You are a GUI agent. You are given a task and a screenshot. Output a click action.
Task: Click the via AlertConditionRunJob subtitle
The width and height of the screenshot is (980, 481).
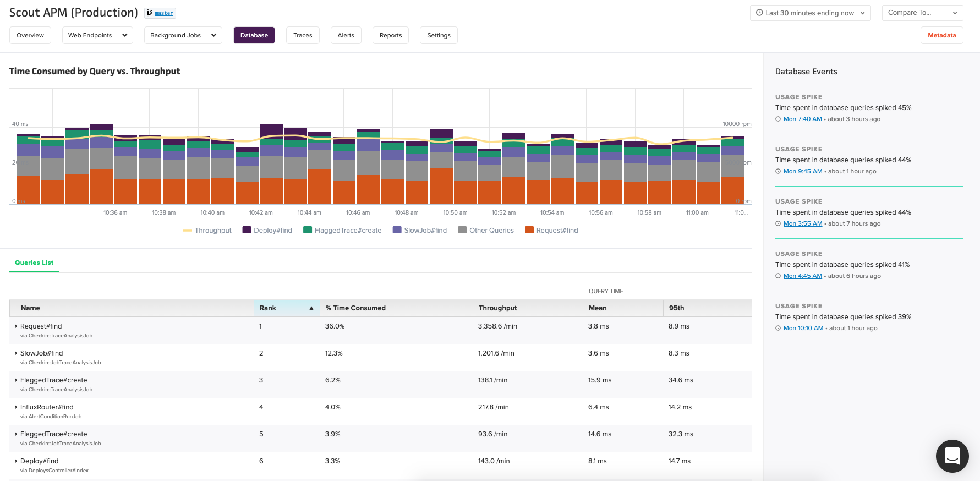(51, 417)
